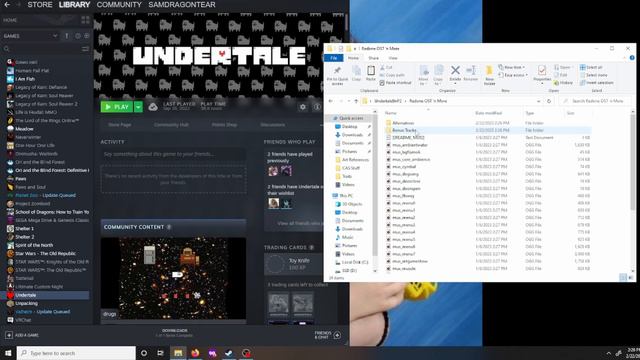Select Unpacking in the games list

pyautogui.click(x=26, y=303)
